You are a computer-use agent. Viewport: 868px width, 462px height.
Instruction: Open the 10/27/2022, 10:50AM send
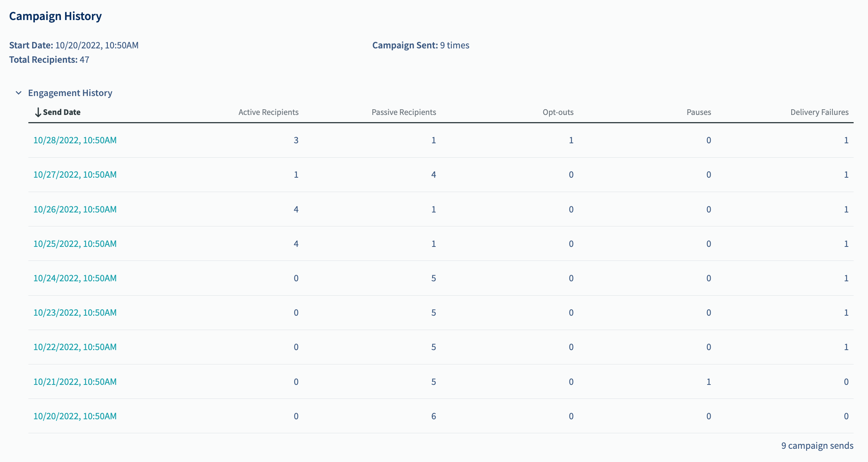coord(75,175)
